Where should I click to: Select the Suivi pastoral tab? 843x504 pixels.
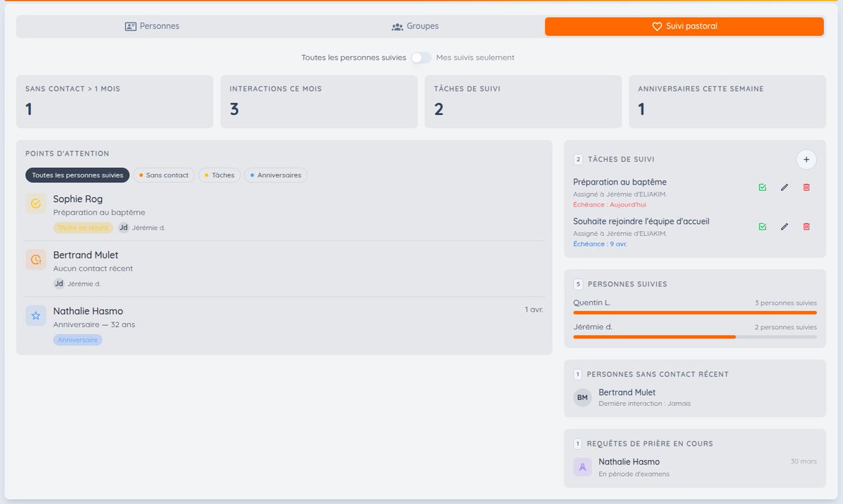[684, 27]
